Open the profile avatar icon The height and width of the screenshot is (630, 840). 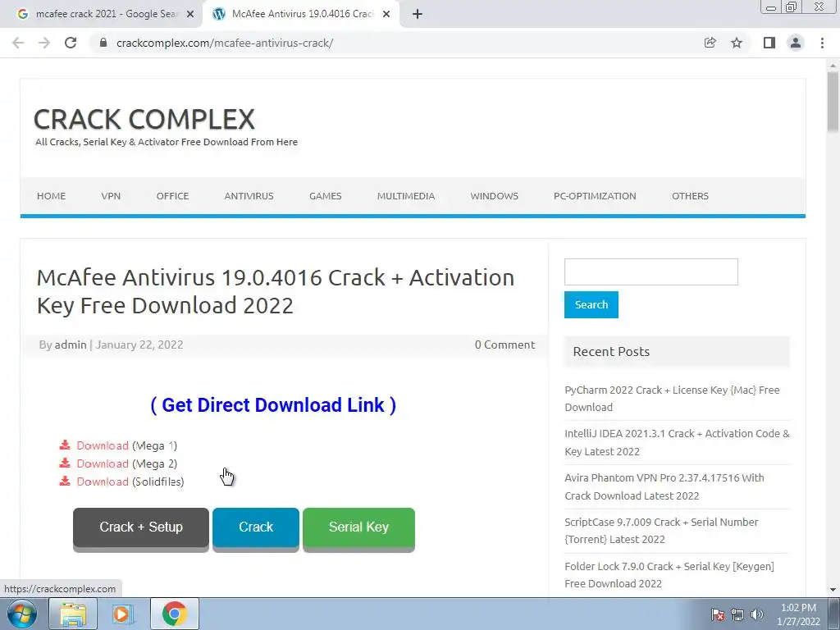tap(796, 43)
